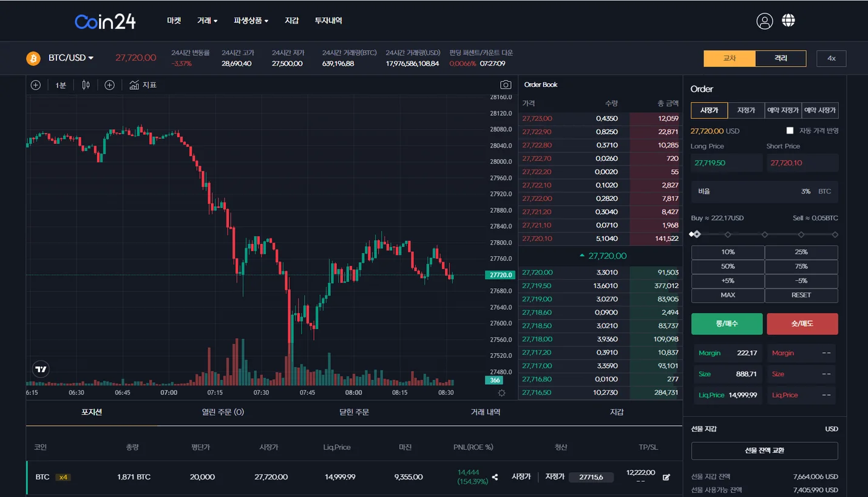Open the 지갑 menu in the header
Image resolution: width=868 pixels, height=497 pixels.
pyautogui.click(x=291, y=21)
